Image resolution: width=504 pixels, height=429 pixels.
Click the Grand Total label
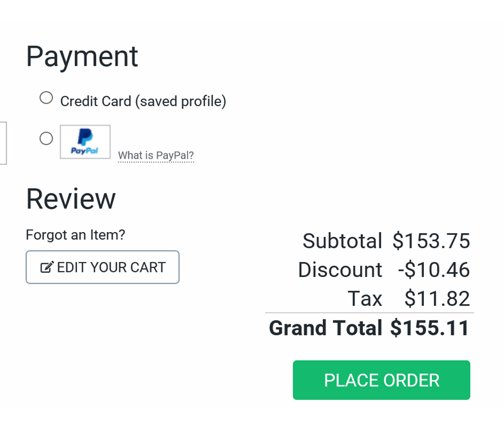[326, 328]
